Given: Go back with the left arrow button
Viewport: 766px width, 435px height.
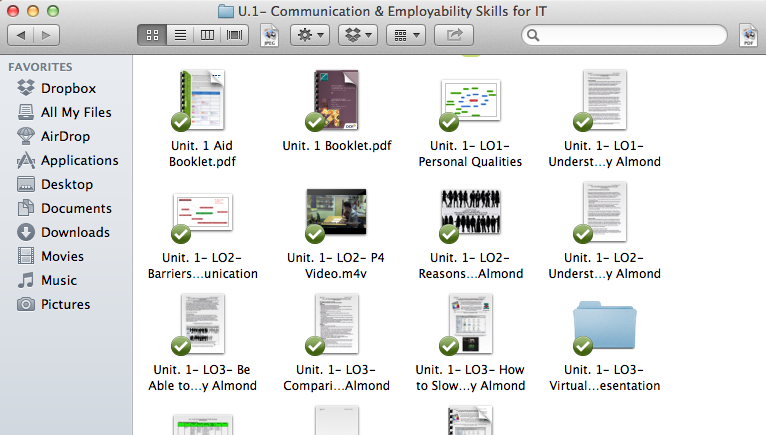Looking at the screenshot, I should (x=21, y=35).
